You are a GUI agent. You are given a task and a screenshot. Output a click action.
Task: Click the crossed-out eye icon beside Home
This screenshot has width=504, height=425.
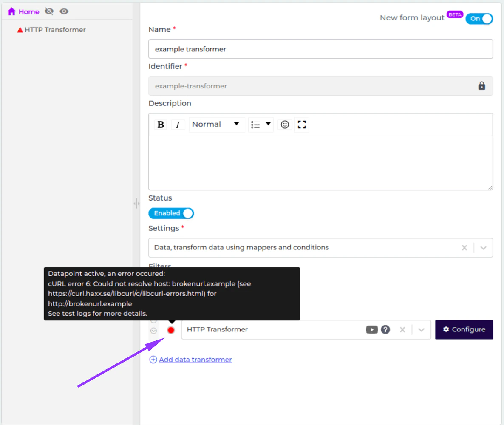click(49, 11)
